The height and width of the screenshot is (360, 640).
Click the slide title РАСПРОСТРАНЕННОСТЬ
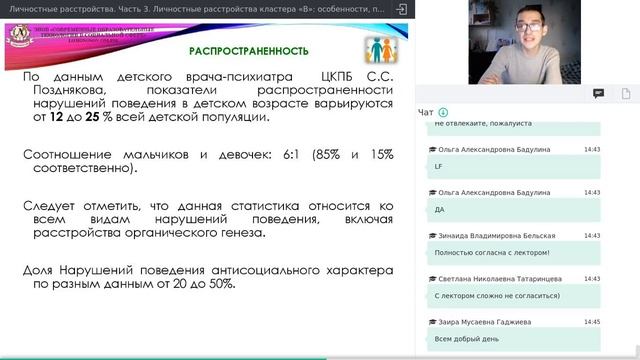pyautogui.click(x=249, y=51)
